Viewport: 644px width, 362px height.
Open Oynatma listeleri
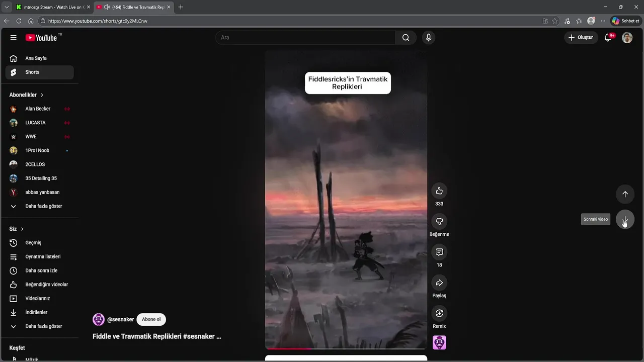click(x=40, y=257)
